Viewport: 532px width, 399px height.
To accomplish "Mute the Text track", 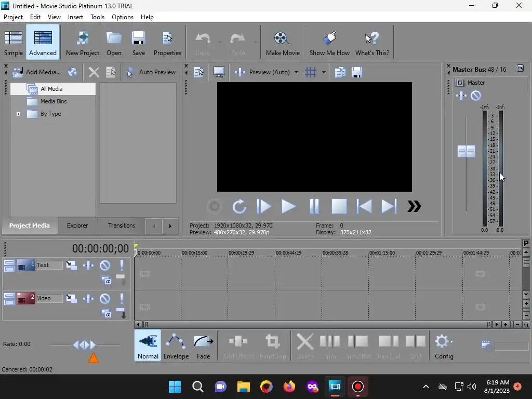I will pyautogui.click(x=105, y=265).
